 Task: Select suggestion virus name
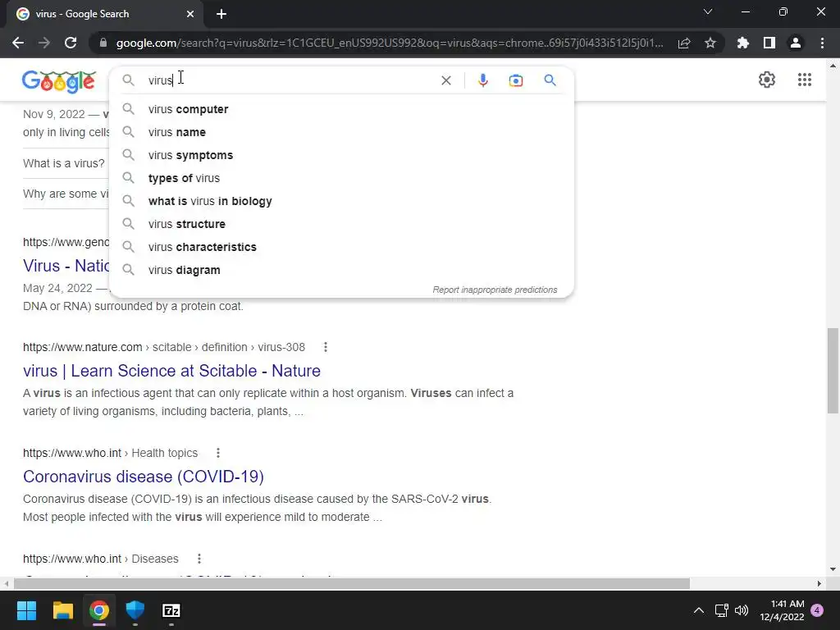pyautogui.click(x=341, y=132)
